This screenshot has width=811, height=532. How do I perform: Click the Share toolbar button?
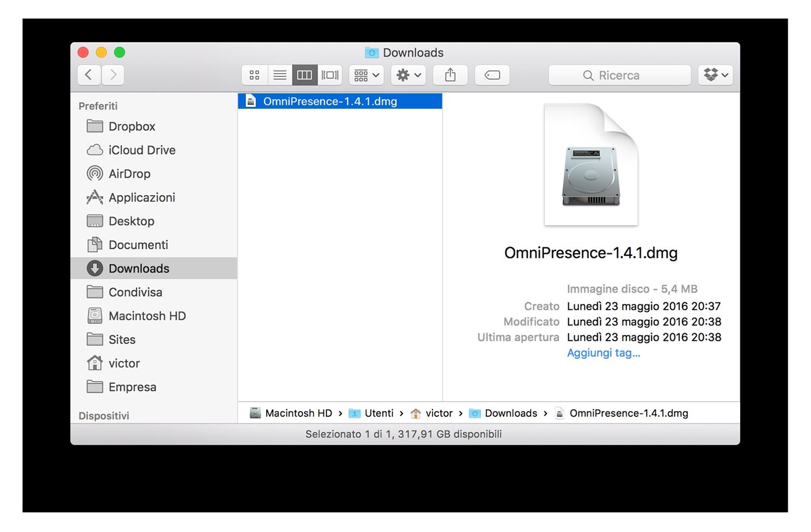(x=450, y=75)
